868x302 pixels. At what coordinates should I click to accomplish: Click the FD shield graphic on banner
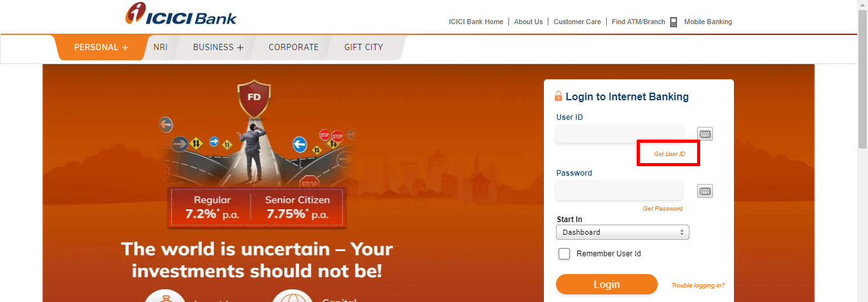click(254, 100)
